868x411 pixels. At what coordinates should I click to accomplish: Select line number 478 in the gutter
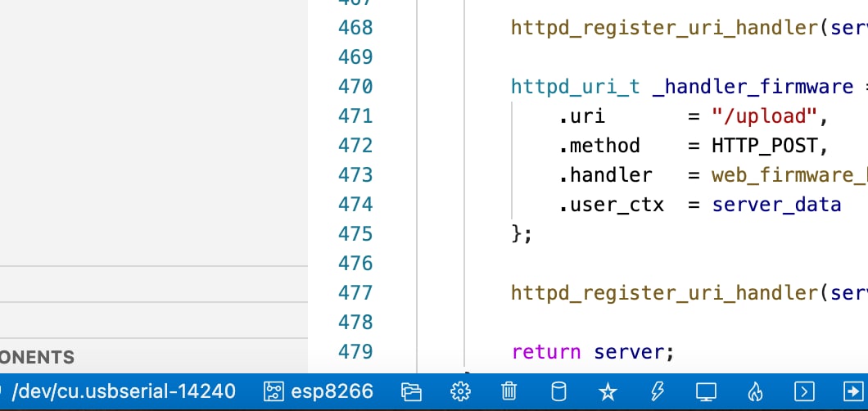coord(355,323)
